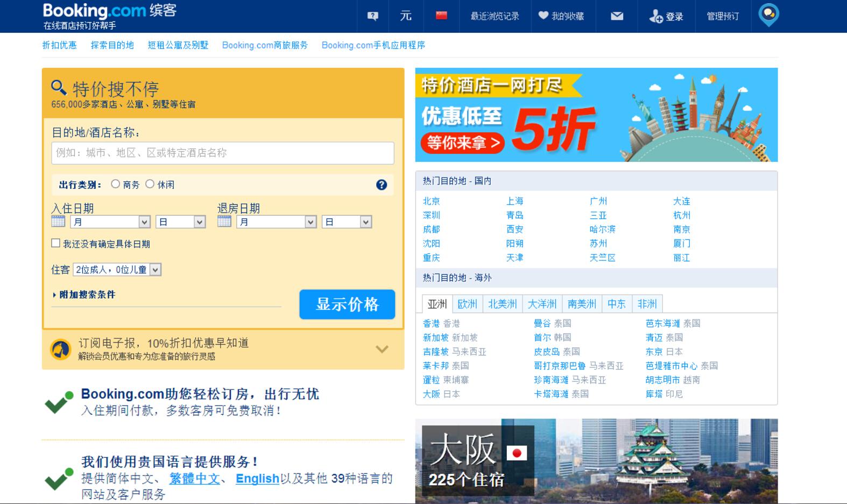Select the 休闲 radio button
Viewport: 847px width, 504px height.
point(150,184)
